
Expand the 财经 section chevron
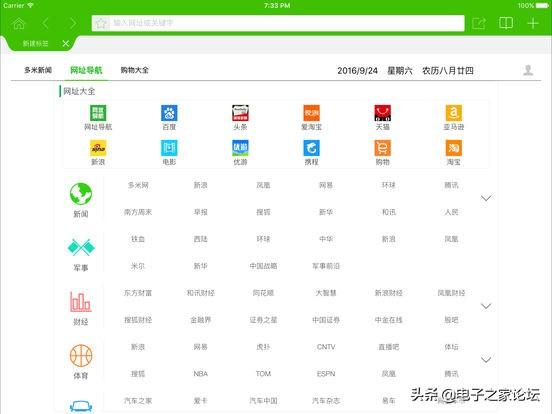click(x=486, y=306)
